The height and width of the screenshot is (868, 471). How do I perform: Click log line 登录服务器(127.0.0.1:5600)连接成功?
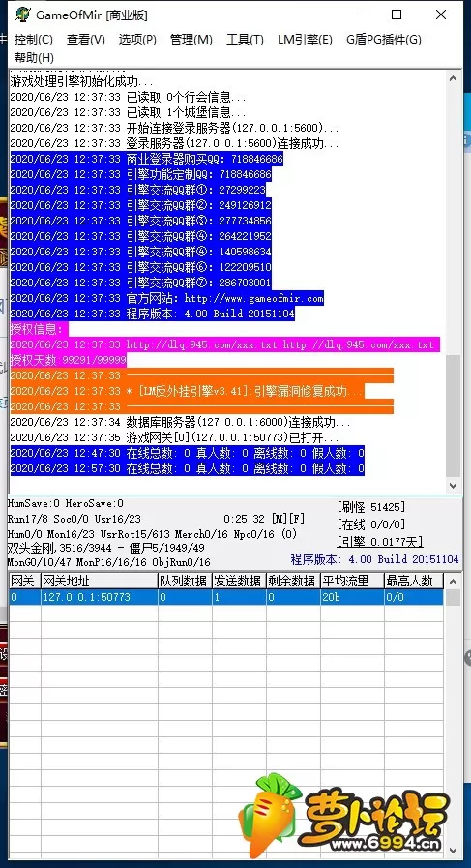point(174,144)
